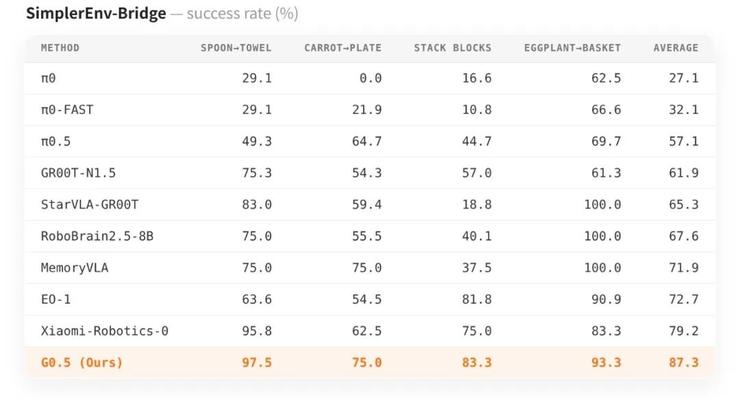The height and width of the screenshot is (410, 740).
Task: Click the GR00T-N1.5 method name
Action: point(78,173)
